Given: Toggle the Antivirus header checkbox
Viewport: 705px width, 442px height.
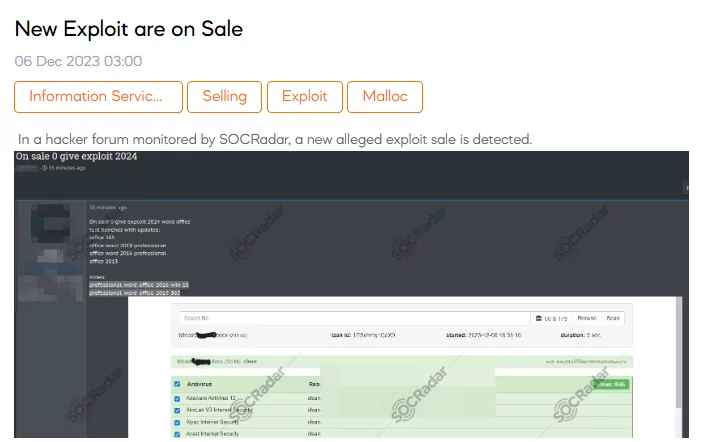Looking at the screenshot, I should pos(177,384).
